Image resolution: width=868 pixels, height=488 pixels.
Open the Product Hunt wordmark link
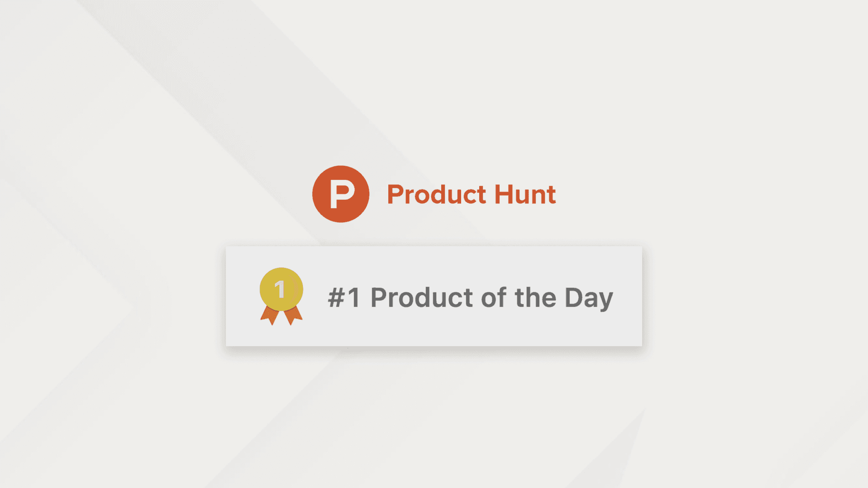[471, 194]
